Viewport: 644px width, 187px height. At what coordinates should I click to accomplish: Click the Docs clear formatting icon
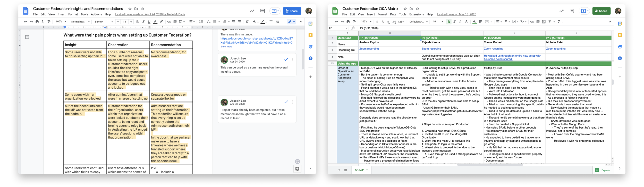pos(247,22)
